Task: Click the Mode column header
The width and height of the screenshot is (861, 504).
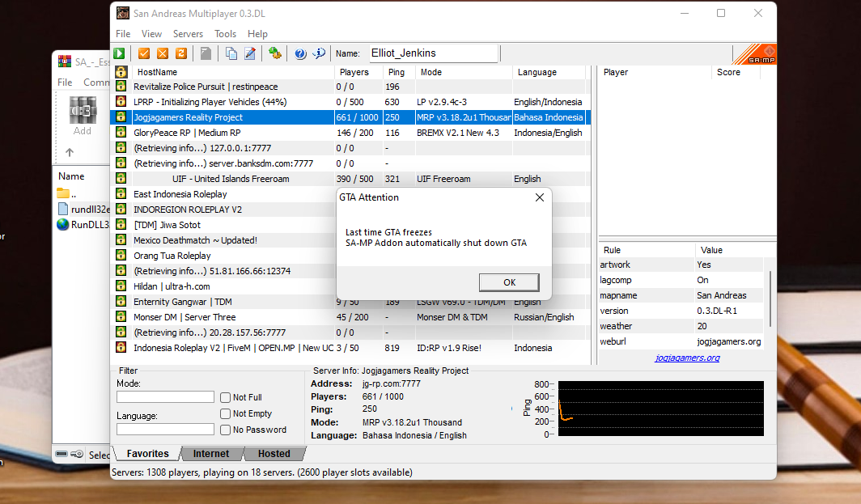Action: [464, 72]
